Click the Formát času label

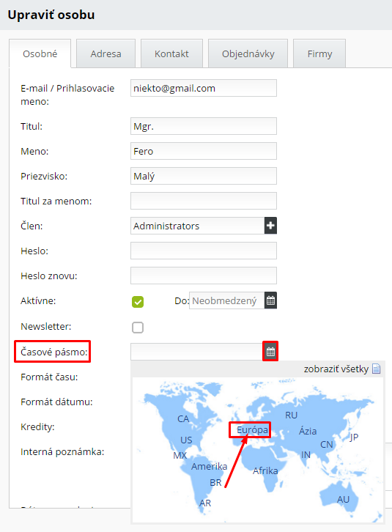point(49,377)
